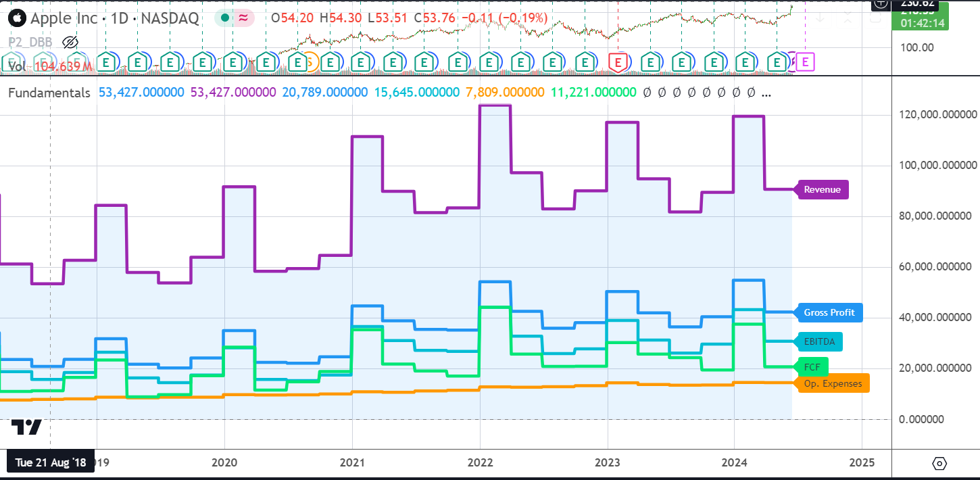Image resolution: width=980 pixels, height=480 pixels.
Task: Click the Vol 104.639M value
Action: click(63, 66)
